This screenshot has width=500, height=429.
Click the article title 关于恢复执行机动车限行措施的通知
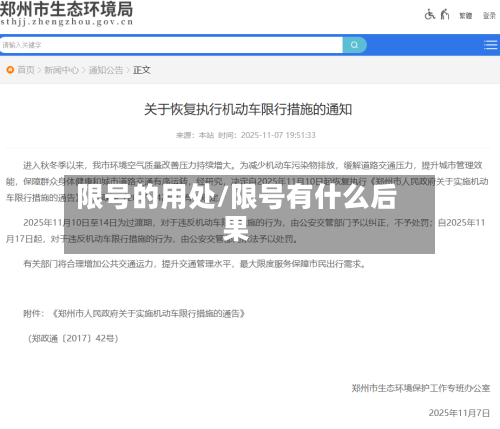pos(248,109)
